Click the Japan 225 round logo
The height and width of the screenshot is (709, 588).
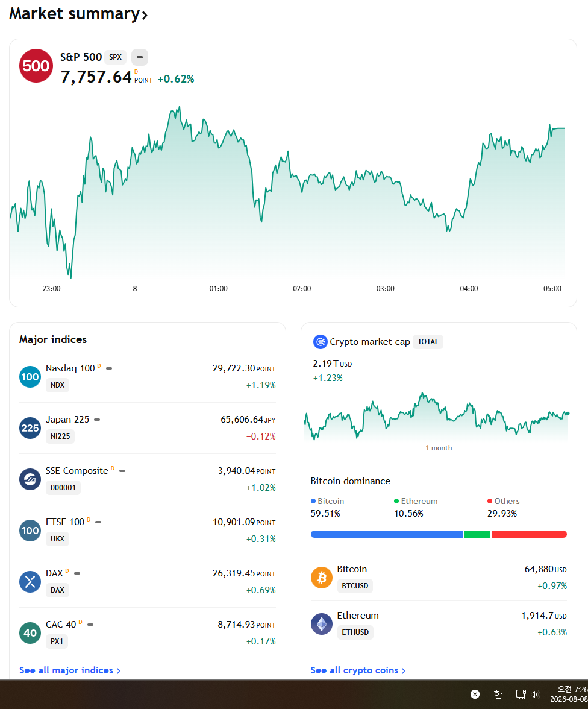pos(30,428)
